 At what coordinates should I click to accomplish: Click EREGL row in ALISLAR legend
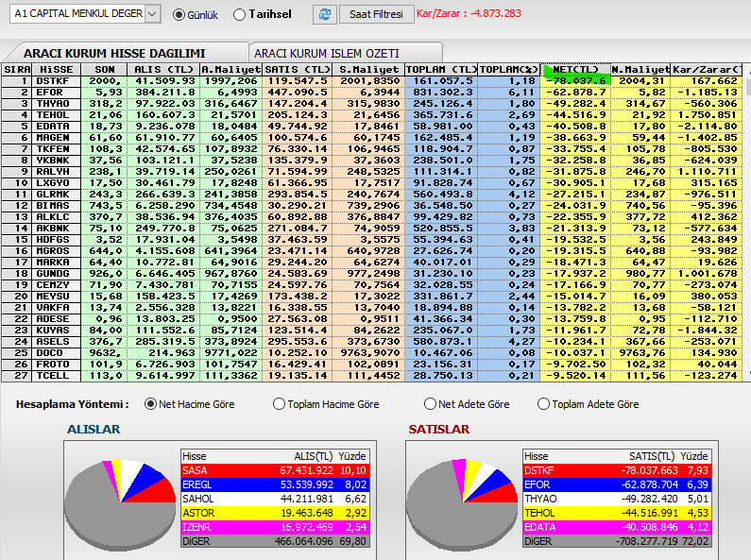(x=275, y=484)
